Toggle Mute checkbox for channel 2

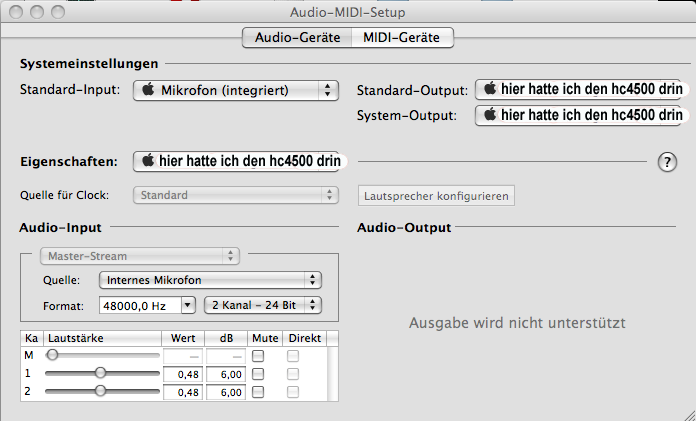tap(258, 392)
